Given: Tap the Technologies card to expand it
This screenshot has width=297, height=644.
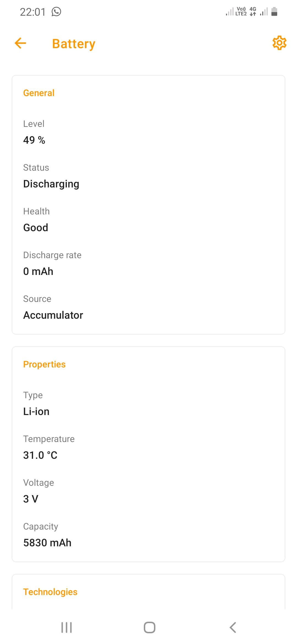Looking at the screenshot, I should pos(148,592).
